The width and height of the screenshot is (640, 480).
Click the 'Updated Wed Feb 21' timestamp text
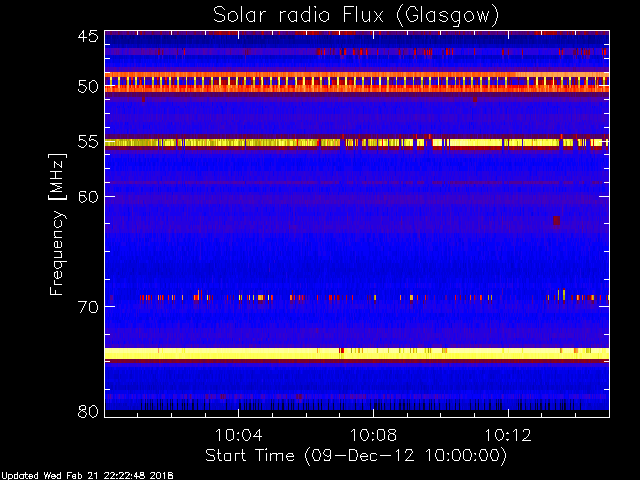tap(87, 476)
